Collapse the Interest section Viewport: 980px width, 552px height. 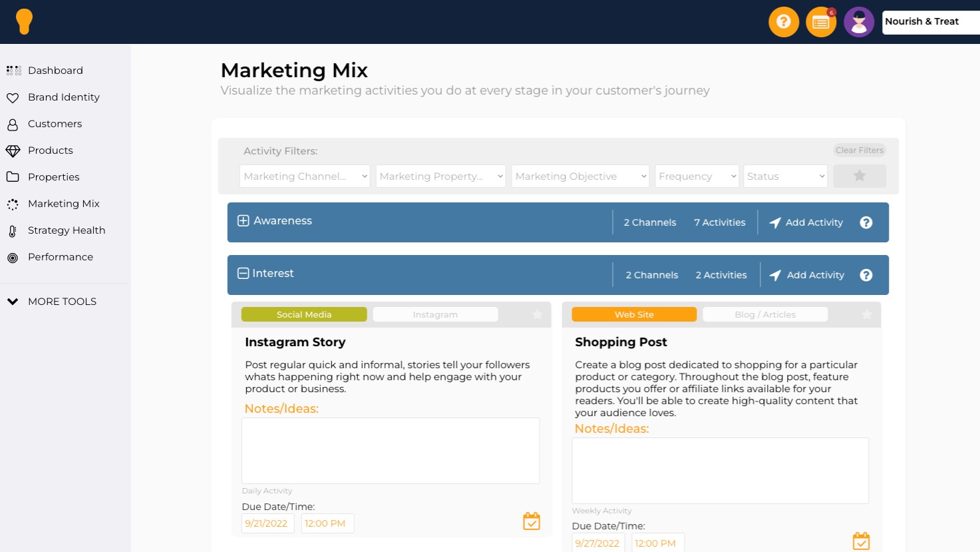pos(244,273)
